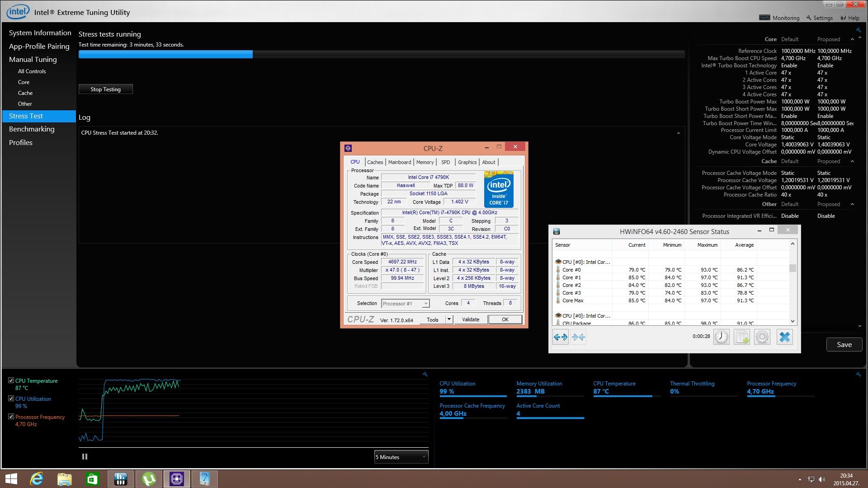Screen dimensions: 868x488
Task: Open System Information section
Action: click(x=40, y=33)
